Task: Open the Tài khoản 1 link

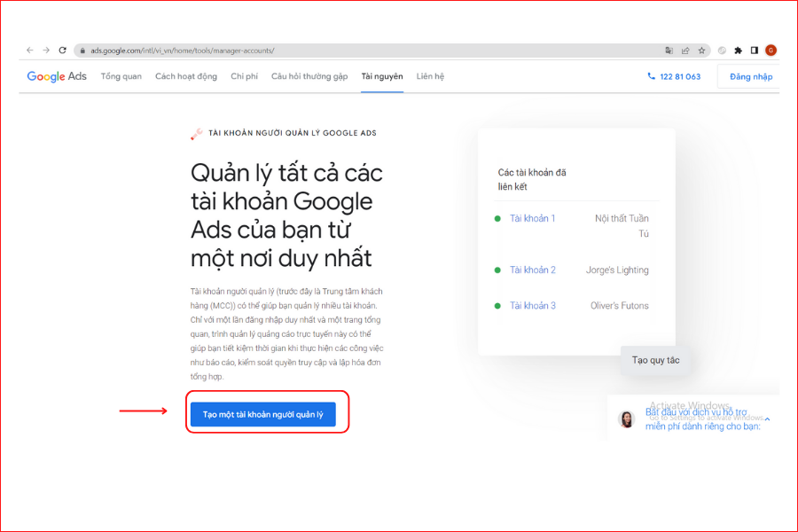Action: coord(532,218)
